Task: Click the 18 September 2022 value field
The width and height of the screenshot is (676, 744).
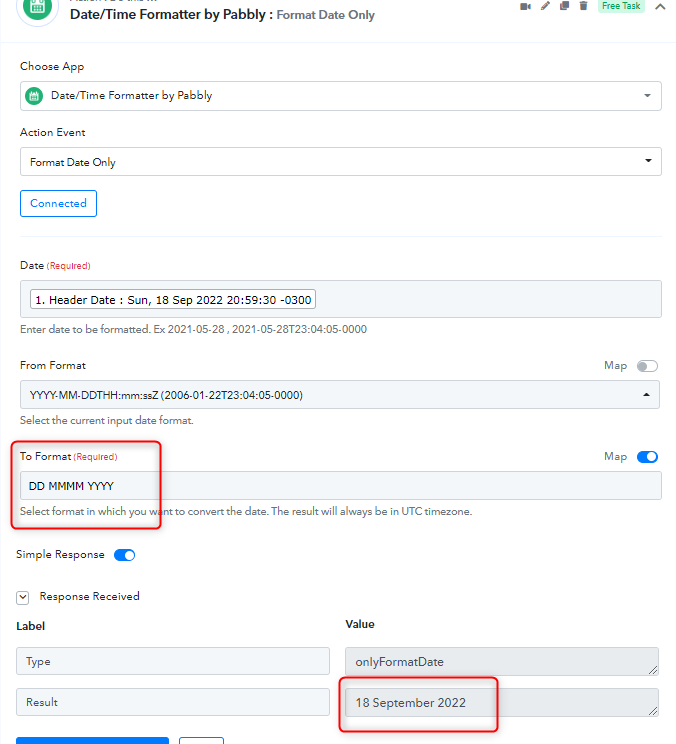Action: coord(502,703)
